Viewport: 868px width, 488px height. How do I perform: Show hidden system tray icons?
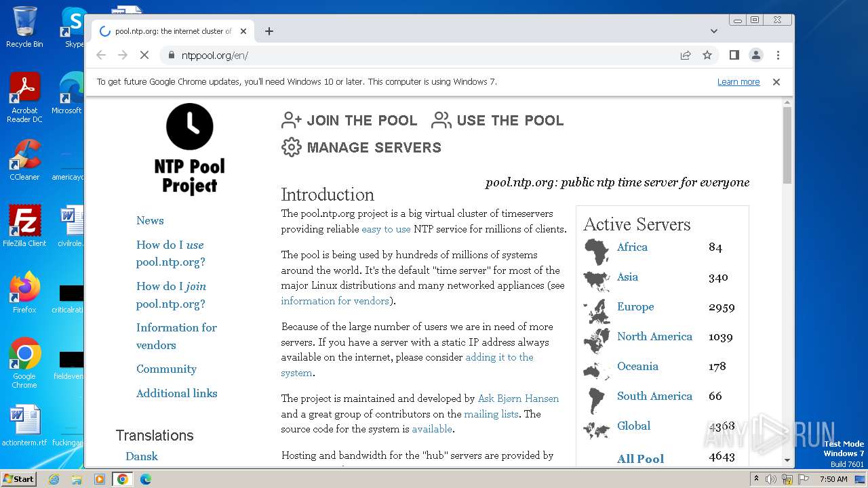(x=755, y=479)
